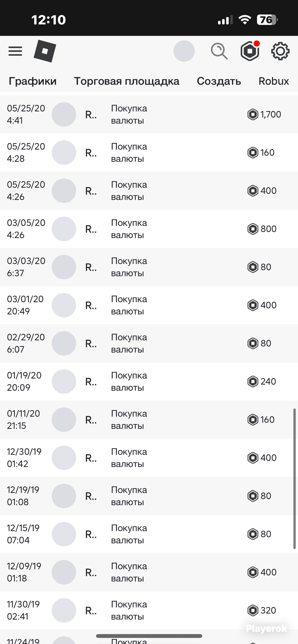
Task: Select the 02/29/20 6:07 transaction row
Action: click(x=149, y=343)
